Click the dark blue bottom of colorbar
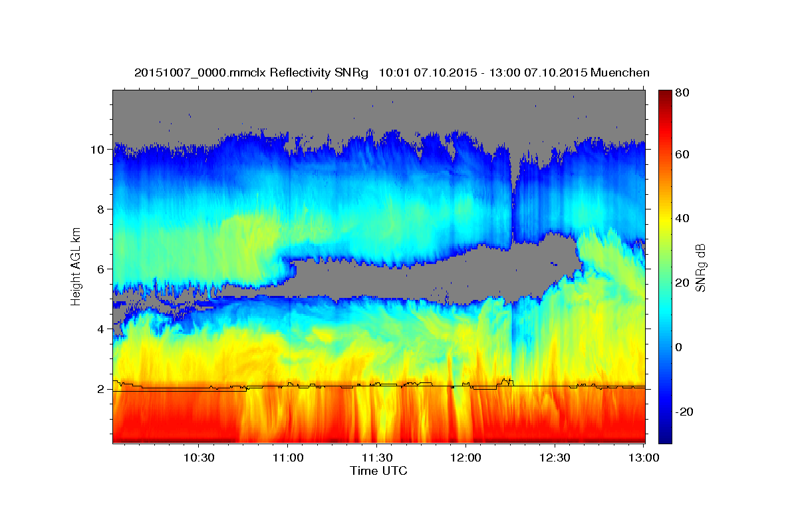Image resolution: width=798 pixels, height=532 pixels. click(x=664, y=438)
